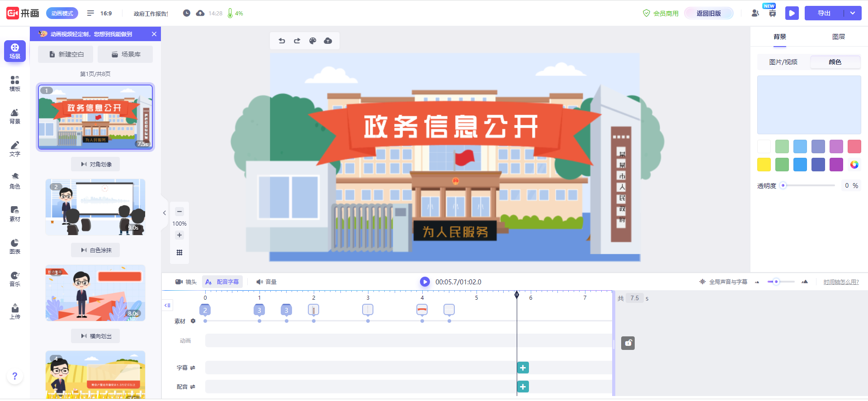Screen dimensions: 868x401
Task: Open the 素材 track settings gear
Action: pyautogui.click(x=193, y=321)
